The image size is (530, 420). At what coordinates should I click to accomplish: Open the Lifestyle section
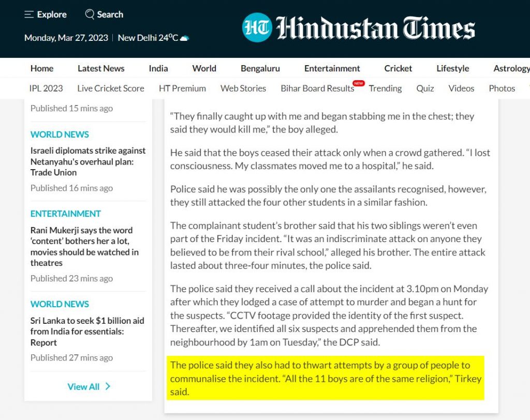pyautogui.click(x=452, y=68)
